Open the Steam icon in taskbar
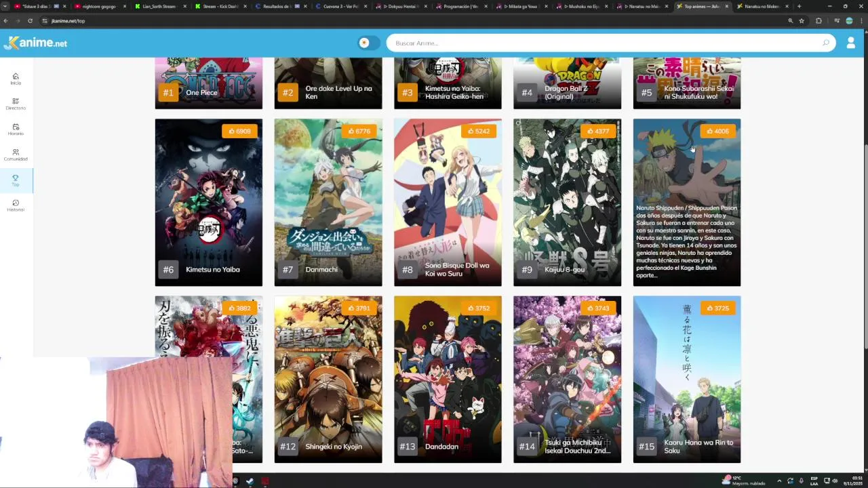Screen dimensions: 868x488 pyautogui.click(x=250, y=481)
